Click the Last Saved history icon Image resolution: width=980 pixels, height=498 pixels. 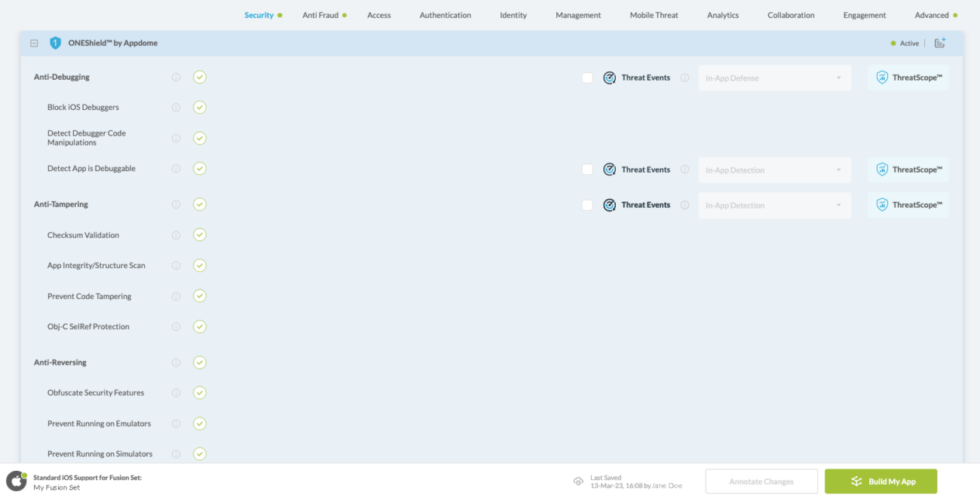578,481
